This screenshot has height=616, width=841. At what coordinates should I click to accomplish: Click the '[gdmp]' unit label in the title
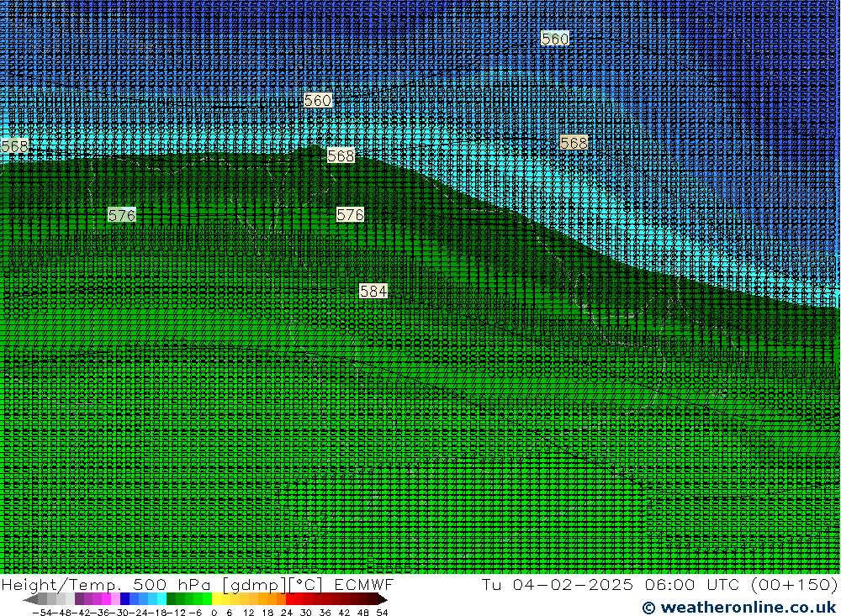254,585
